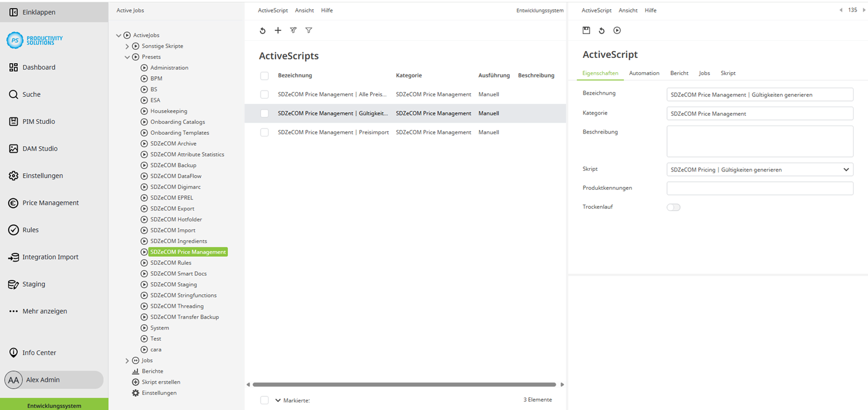Open the Info Center link
868x410 pixels.
[x=38, y=353]
